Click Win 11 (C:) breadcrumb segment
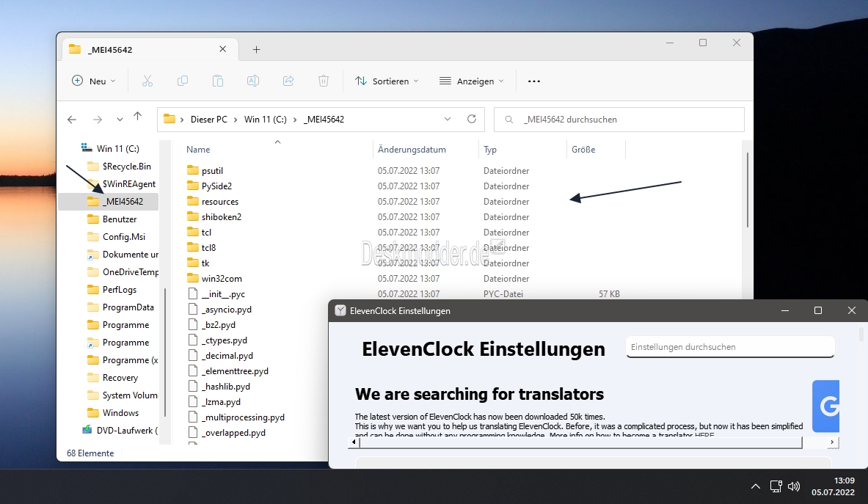This screenshot has width=868, height=504. pyautogui.click(x=265, y=120)
